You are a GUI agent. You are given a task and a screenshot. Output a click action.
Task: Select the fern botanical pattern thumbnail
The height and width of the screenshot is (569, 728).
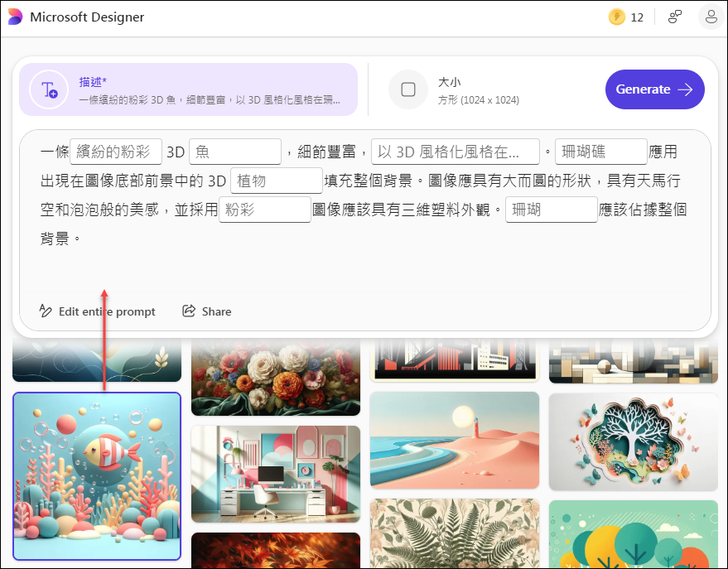coord(455,533)
